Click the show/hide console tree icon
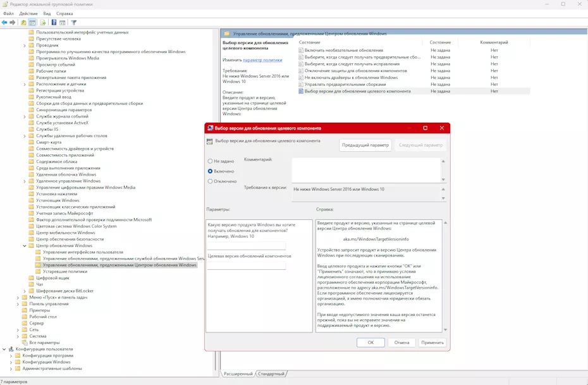Viewport: 588px width, 385px height. pos(32,23)
